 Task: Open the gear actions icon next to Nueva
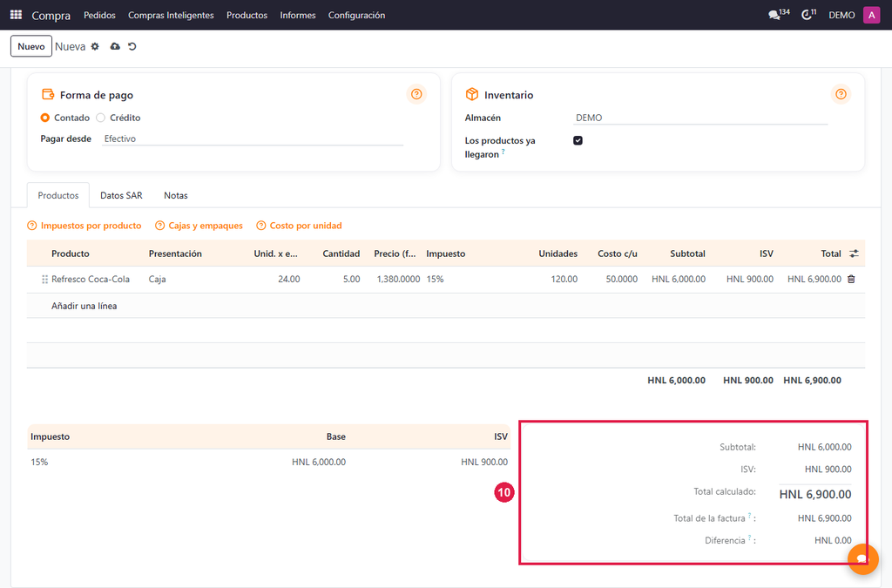pyautogui.click(x=95, y=47)
